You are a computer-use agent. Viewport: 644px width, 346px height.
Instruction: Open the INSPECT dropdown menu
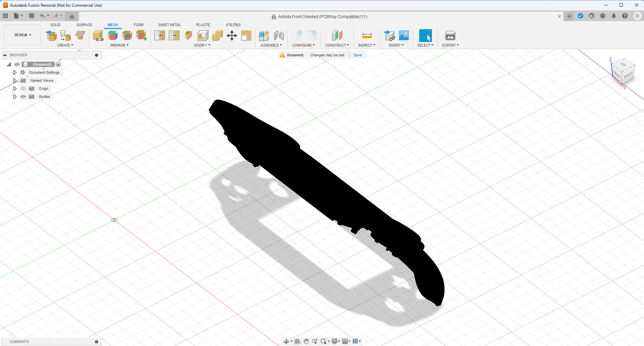click(x=367, y=45)
